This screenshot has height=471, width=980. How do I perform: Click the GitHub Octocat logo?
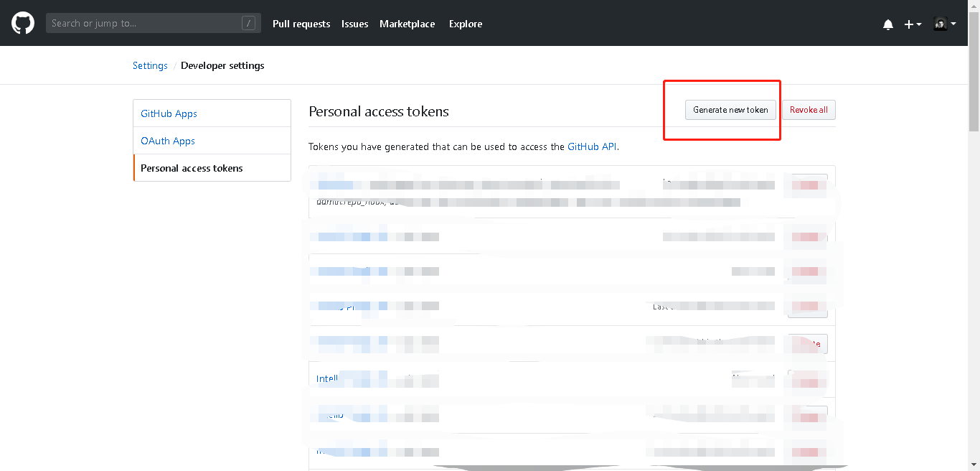(23, 23)
